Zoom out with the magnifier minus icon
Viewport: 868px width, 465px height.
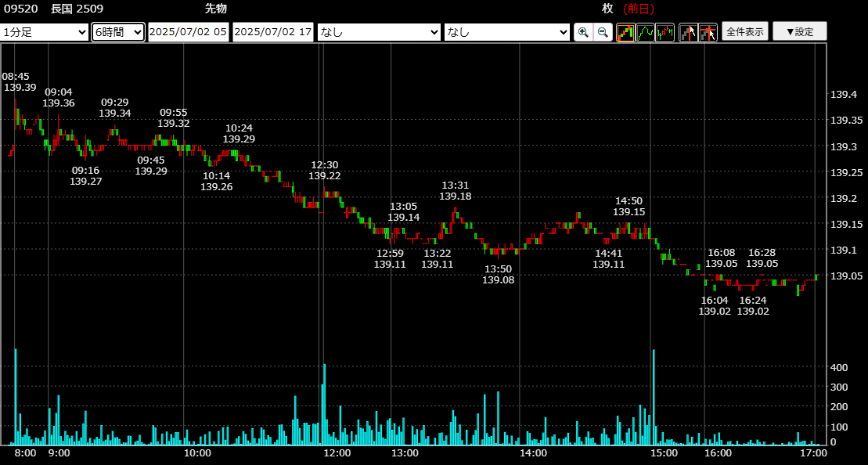click(x=603, y=32)
